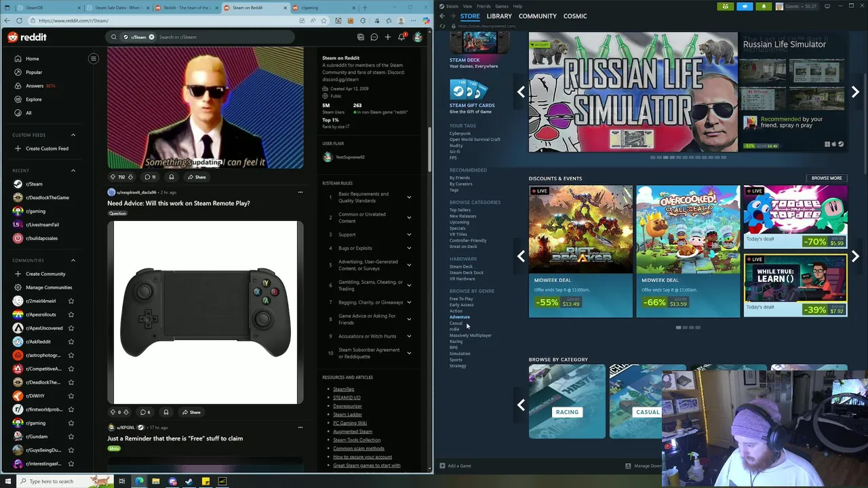868x488 pixels.
Task: Open Windows Start menu
Action: (7, 481)
